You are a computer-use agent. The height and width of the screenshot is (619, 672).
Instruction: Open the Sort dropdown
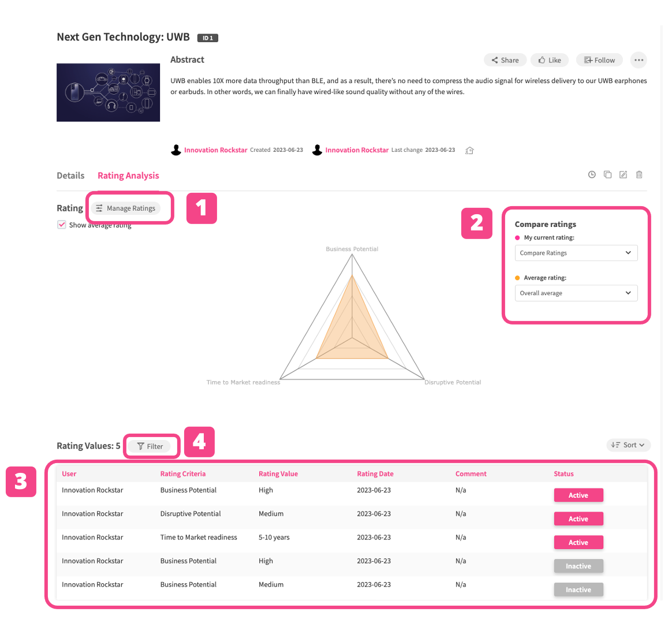(628, 445)
